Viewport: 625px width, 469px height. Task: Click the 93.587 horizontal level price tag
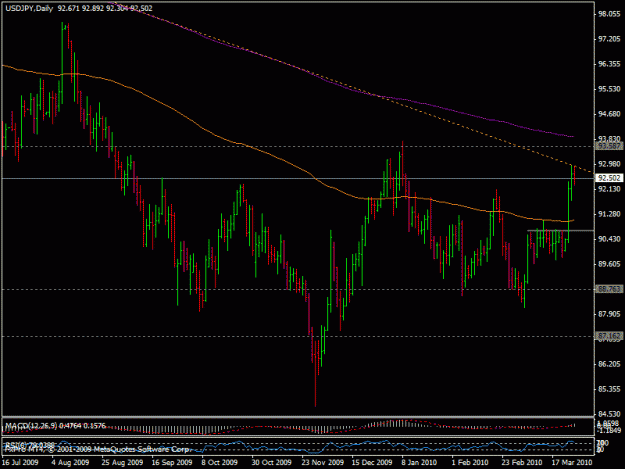click(609, 146)
